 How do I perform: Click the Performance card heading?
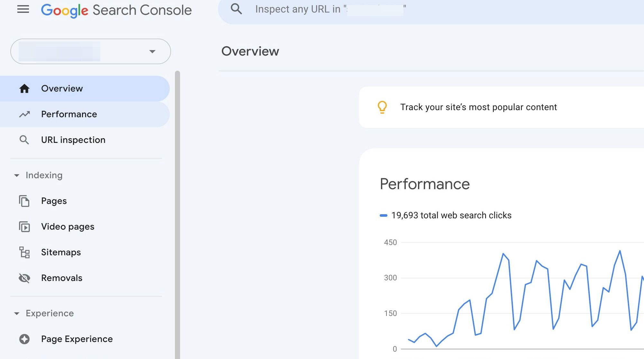click(x=425, y=184)
